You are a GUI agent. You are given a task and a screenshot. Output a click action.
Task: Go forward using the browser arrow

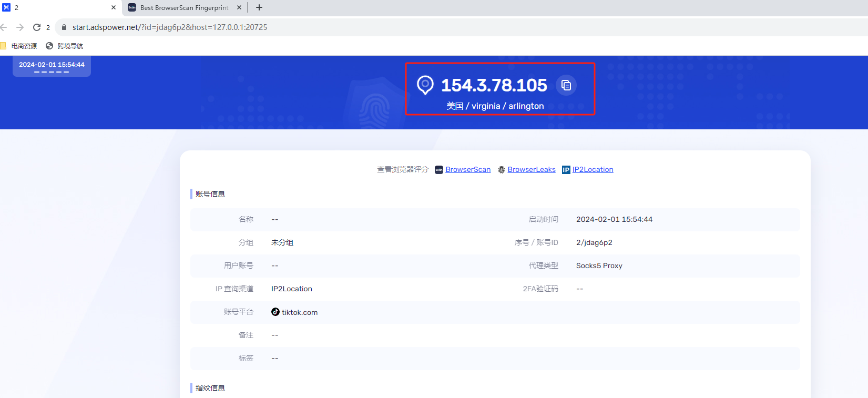[20, 27]
